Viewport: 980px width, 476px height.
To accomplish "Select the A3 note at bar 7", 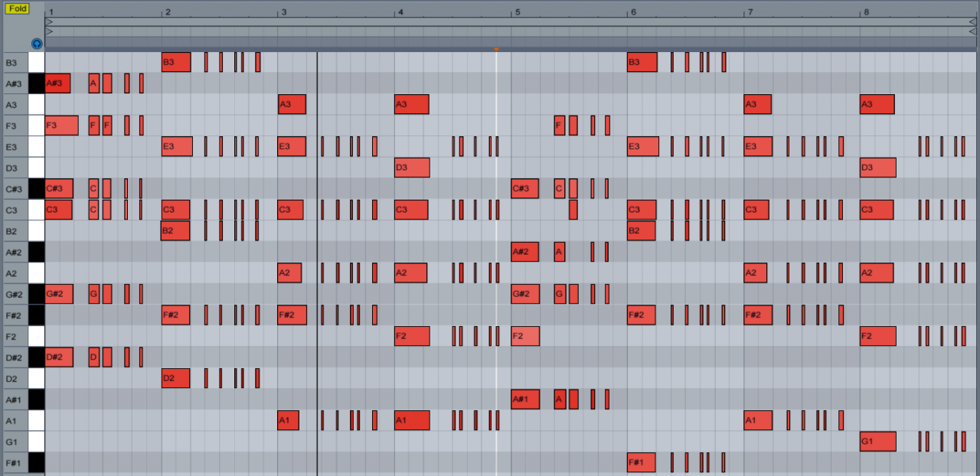I will [x=758, y=104].
